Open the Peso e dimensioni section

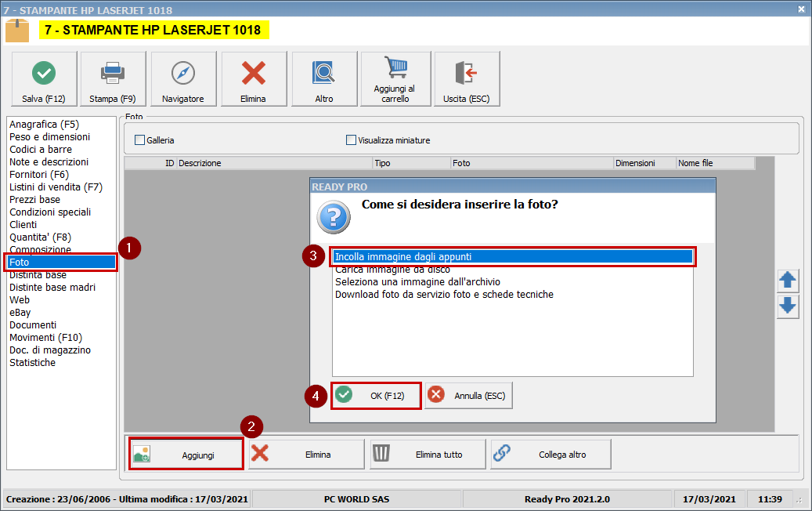coord(49,137)
